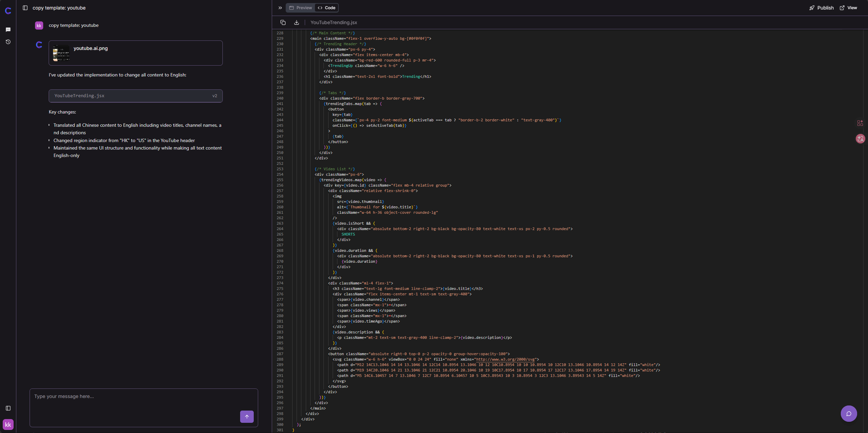Copy the code using the copy icon

point(283,22)
